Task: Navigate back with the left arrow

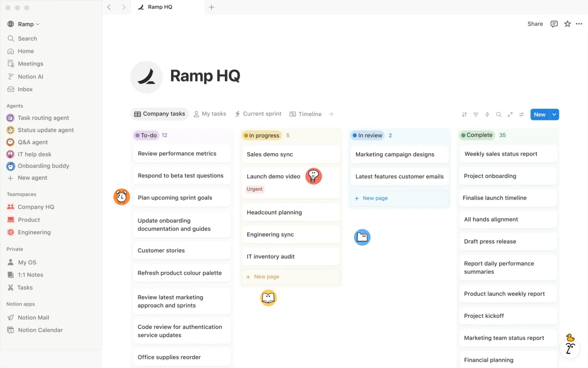Action: 109,7
